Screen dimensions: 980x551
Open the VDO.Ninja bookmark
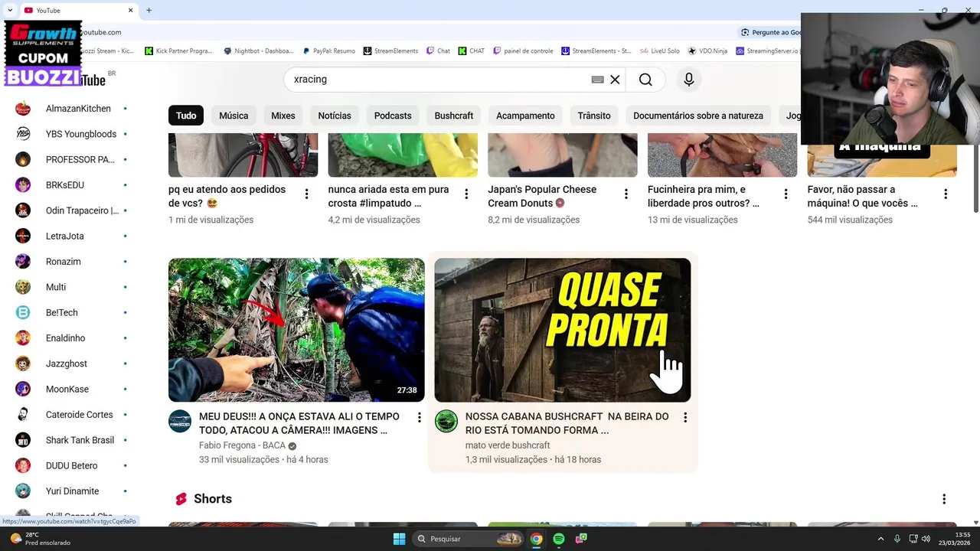707,51
